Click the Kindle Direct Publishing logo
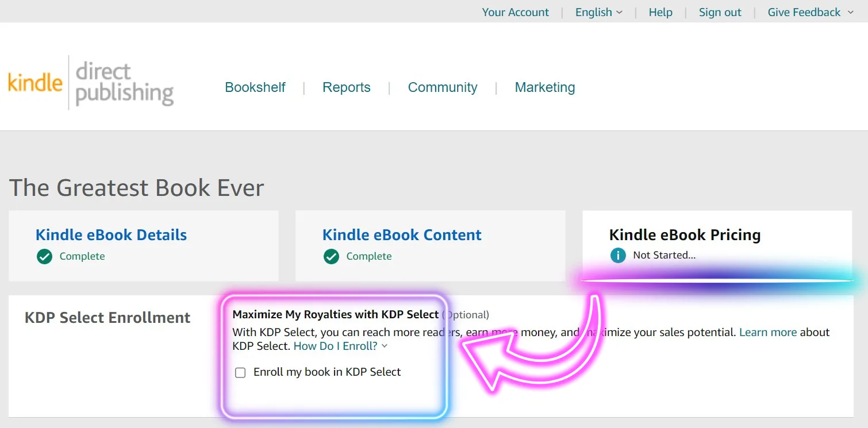The width and height of the screenshot is (868, 428). click(91, 83)
